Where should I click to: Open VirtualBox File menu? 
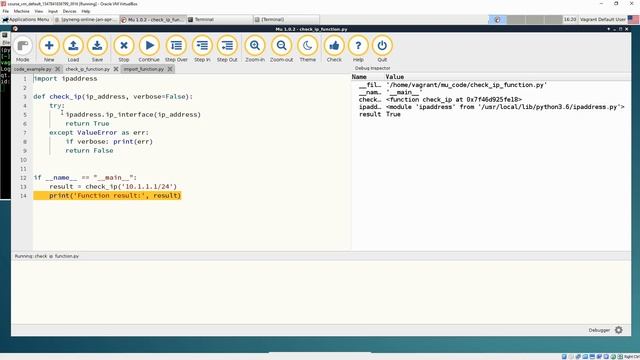tap(5, 11)
